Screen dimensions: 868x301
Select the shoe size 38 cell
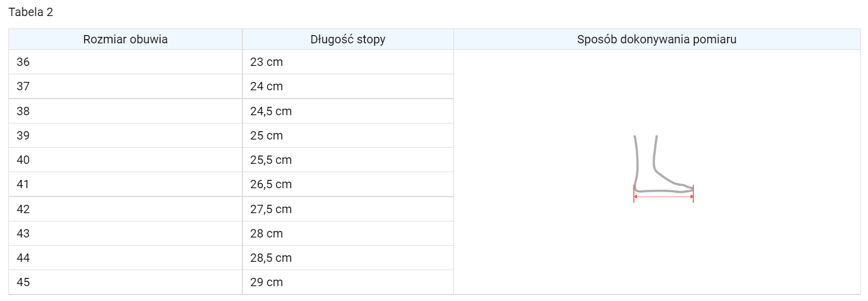(x=23, y=111)
